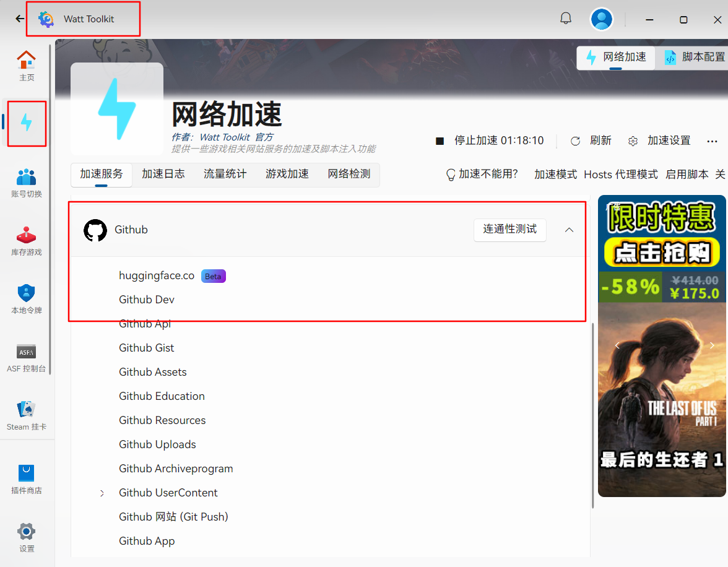The height and width of the screenshot is (567, 728).
Task: Click the Watt Toolkit 官方 author text
Action: pos(236,137)
